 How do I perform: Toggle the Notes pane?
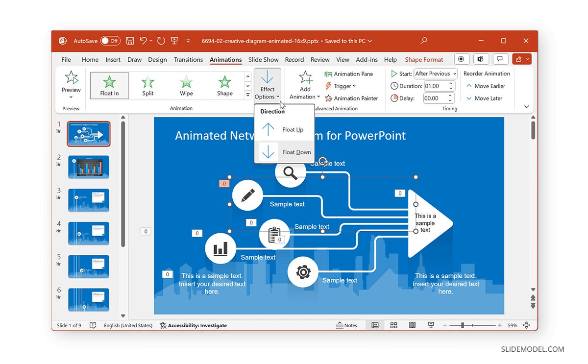[346, 325]
